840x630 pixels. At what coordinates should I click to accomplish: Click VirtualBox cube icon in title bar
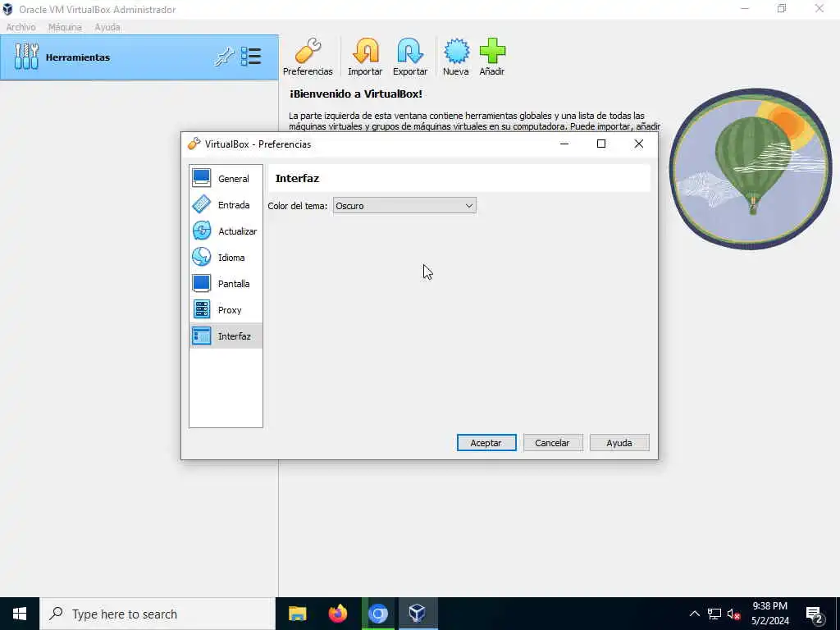tap(7, 9)
